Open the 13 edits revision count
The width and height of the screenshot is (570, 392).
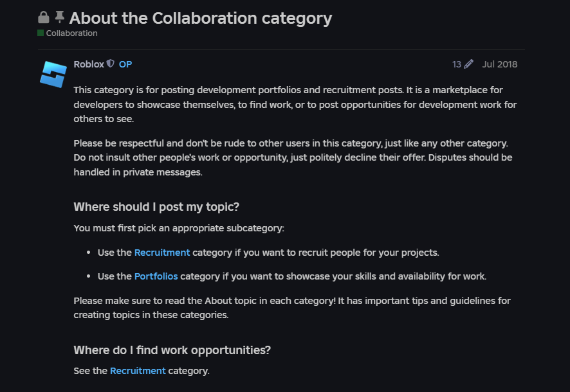click(x=457, y=64)
